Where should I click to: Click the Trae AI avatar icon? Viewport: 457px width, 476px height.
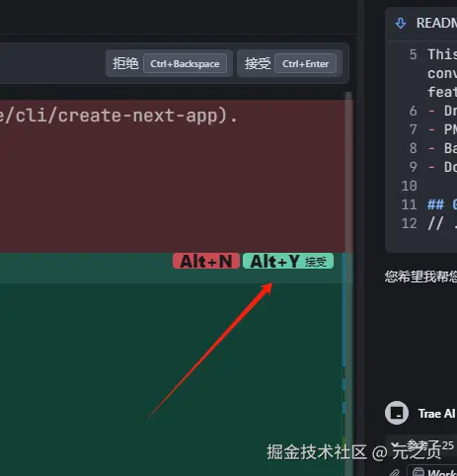[x=397, y=413]
